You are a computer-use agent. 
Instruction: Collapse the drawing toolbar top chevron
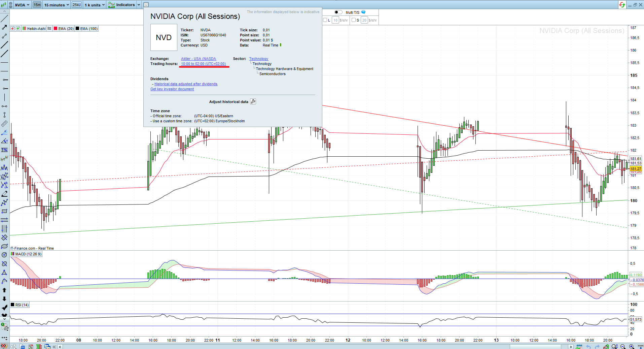4,11
